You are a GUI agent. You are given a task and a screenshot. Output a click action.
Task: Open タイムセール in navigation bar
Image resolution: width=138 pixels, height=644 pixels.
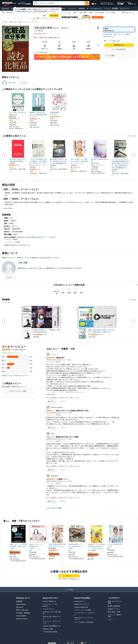pos(72,9)
